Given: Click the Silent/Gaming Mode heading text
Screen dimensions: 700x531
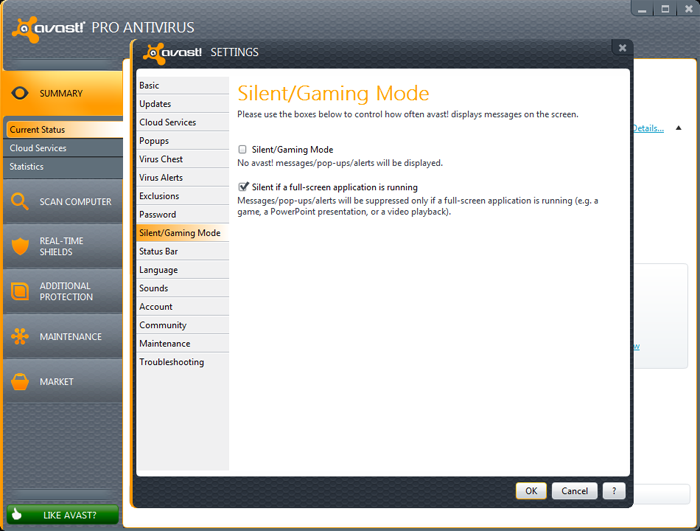Looking at the screenshot, I should (x=333, y=93).
